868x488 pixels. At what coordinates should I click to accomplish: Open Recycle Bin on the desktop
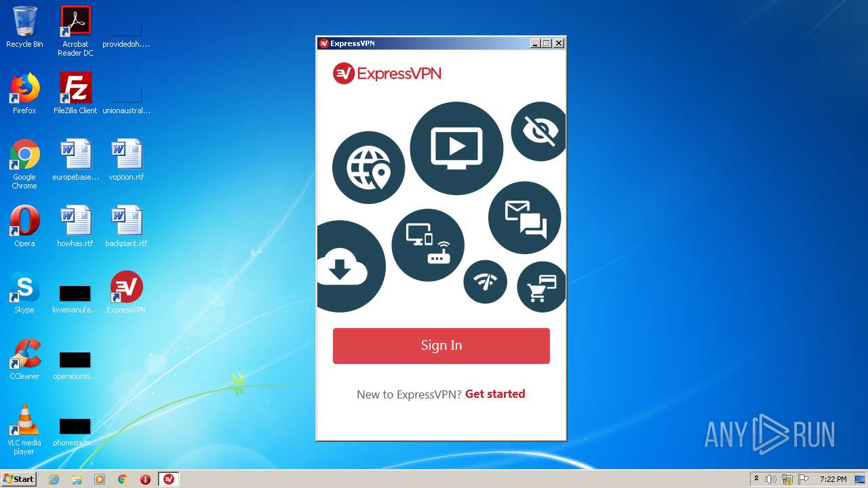coord(24,27)
